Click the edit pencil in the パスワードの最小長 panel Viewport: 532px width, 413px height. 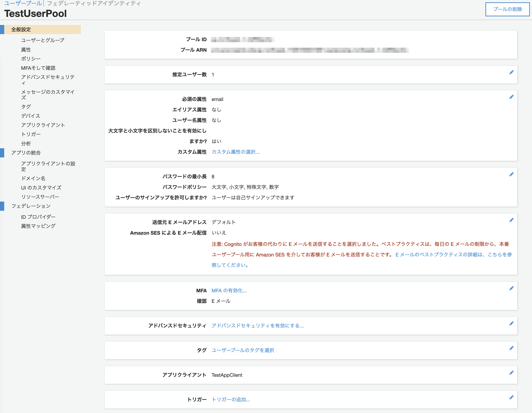click(511, 174)
